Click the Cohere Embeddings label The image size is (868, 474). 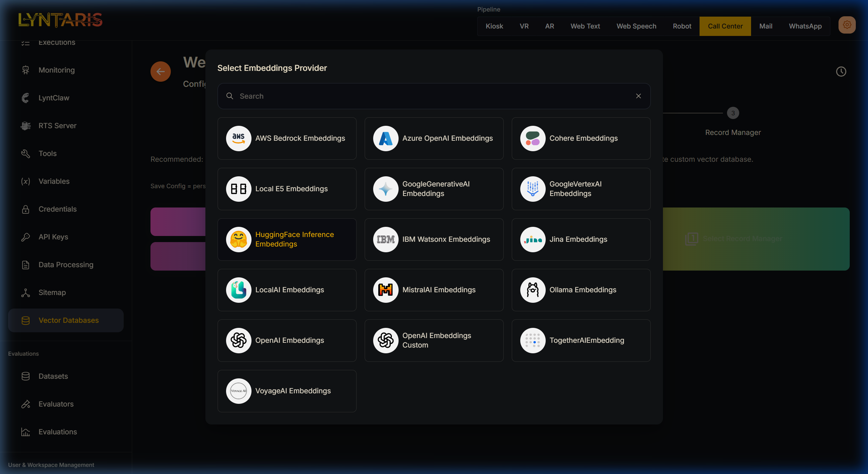tap(584, 138)
